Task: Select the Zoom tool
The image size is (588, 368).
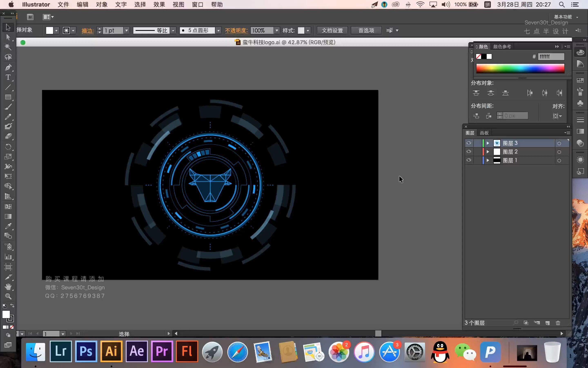Action: [8, 296]
